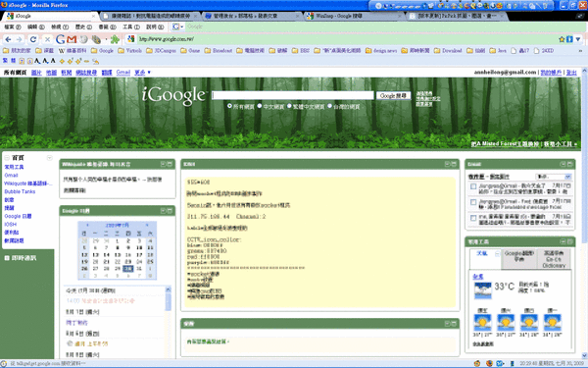Open the Game bookmarks folder
The image size is (588, 368).
coord(190,51)
